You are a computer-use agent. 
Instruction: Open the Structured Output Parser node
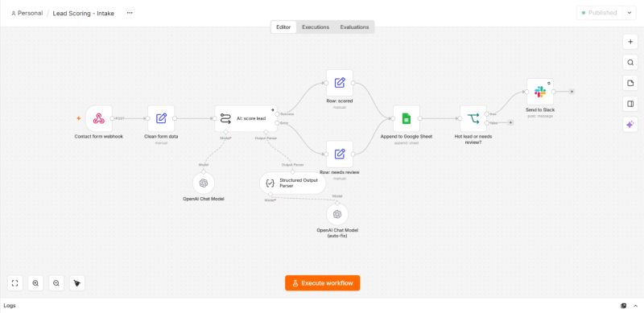(x=292, y=183)
